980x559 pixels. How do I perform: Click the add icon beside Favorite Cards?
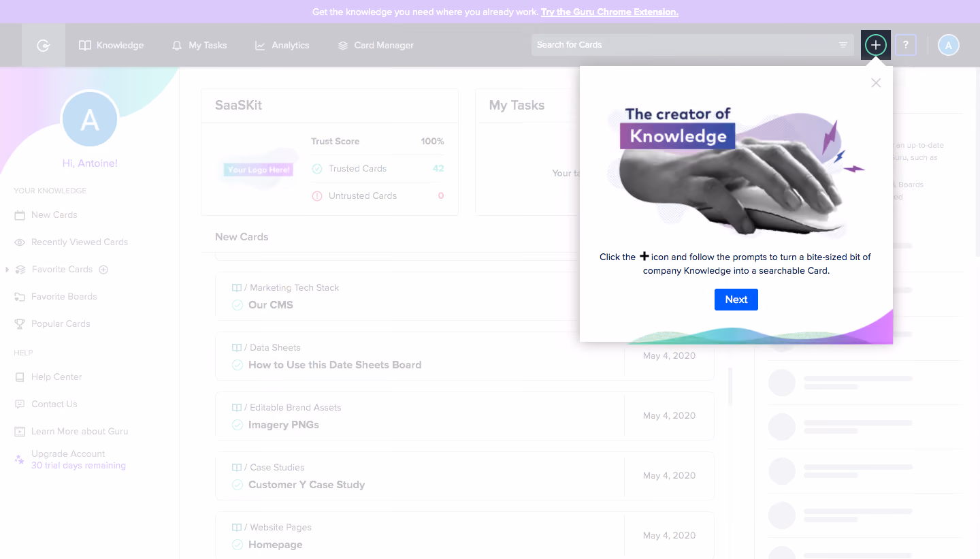[103, 270]
